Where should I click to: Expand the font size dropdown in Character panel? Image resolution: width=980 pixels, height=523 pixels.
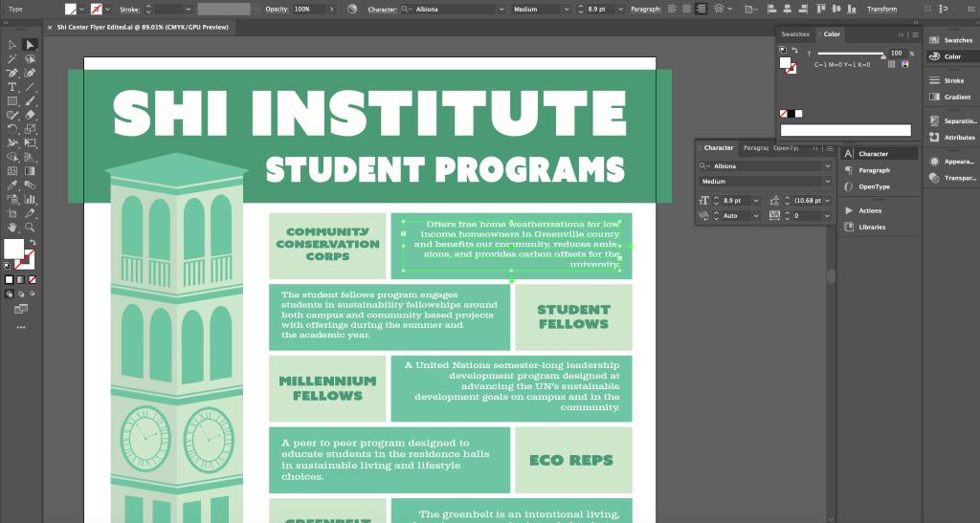point(756,201)
